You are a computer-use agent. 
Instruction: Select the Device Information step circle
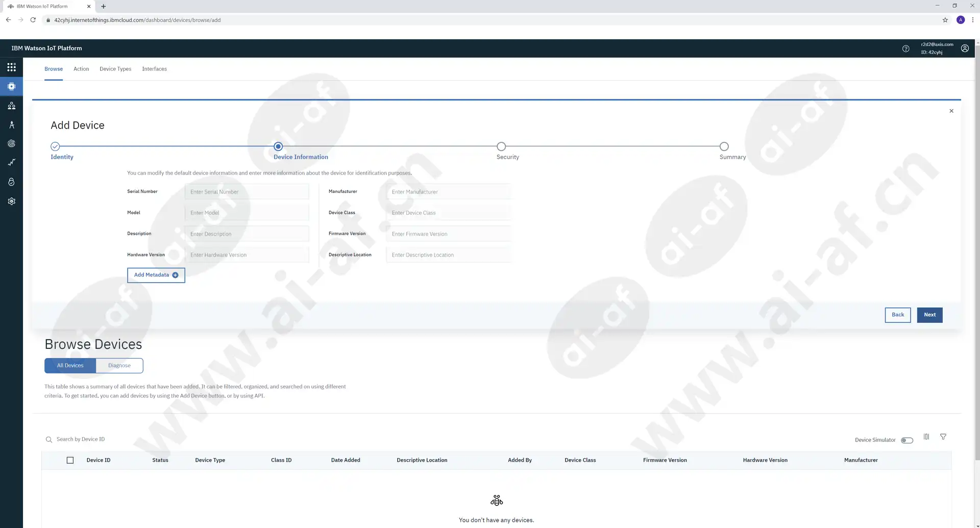point(278,146)
